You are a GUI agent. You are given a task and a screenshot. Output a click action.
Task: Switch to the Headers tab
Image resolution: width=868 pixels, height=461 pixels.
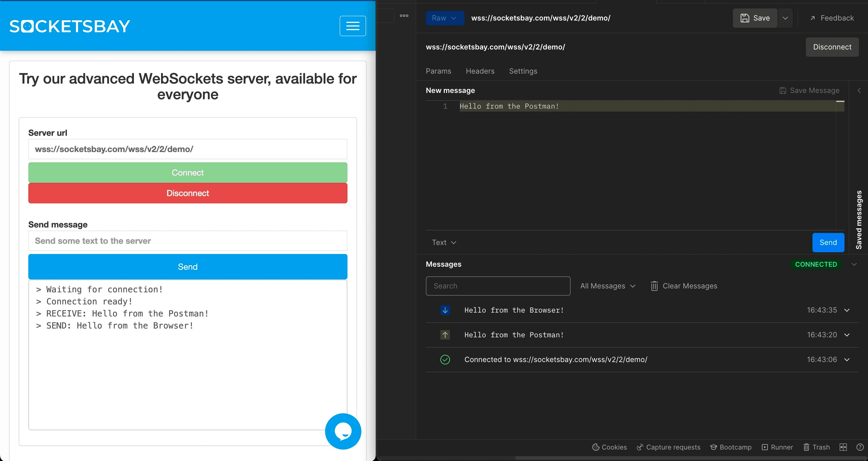pos(480,71)
